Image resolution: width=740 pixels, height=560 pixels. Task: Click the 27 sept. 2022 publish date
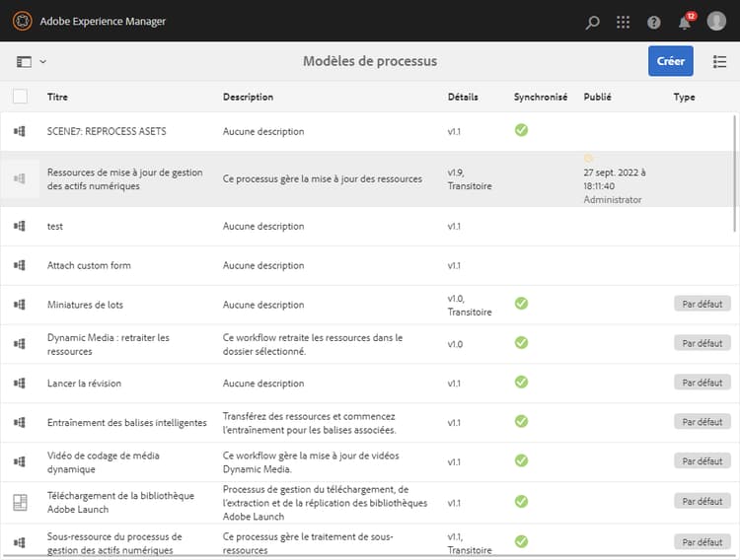coord(615,179)
